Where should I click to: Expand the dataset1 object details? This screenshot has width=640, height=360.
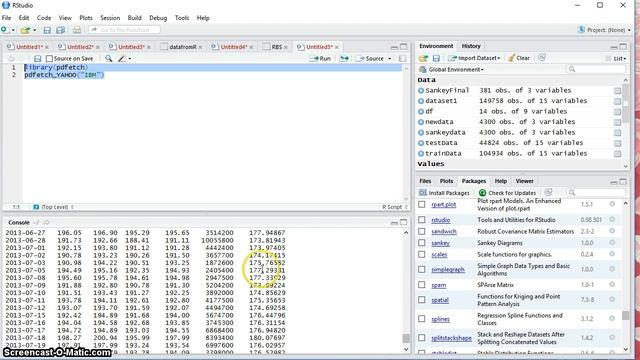pyautogui.click(x=421, y=101)
